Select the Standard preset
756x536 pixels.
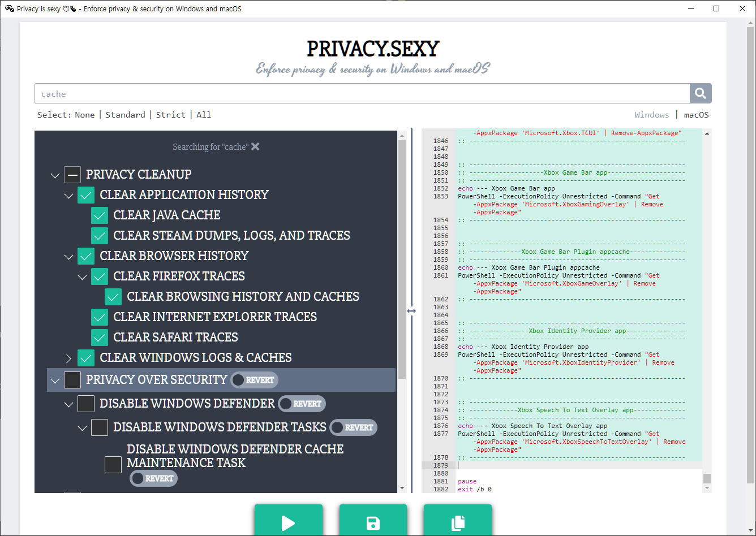click(125, 115)
